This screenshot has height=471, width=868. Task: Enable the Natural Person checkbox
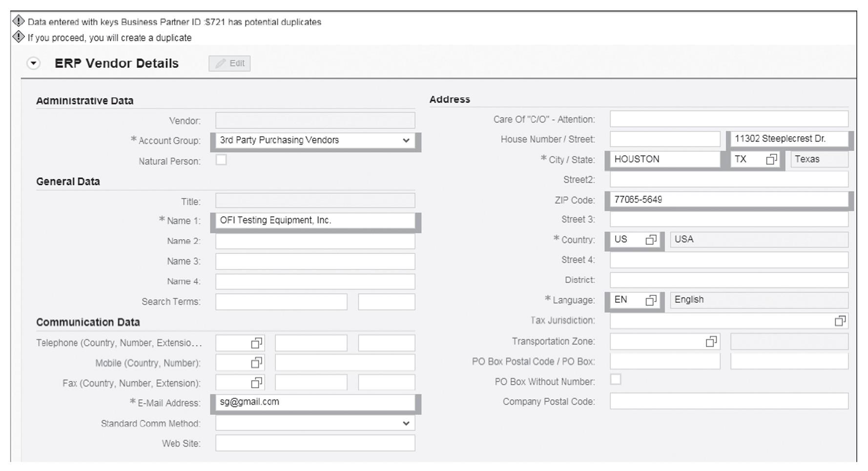221,160
